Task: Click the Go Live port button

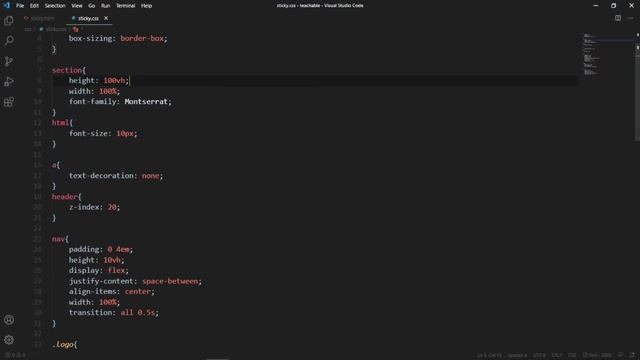Action: point(597,355)
